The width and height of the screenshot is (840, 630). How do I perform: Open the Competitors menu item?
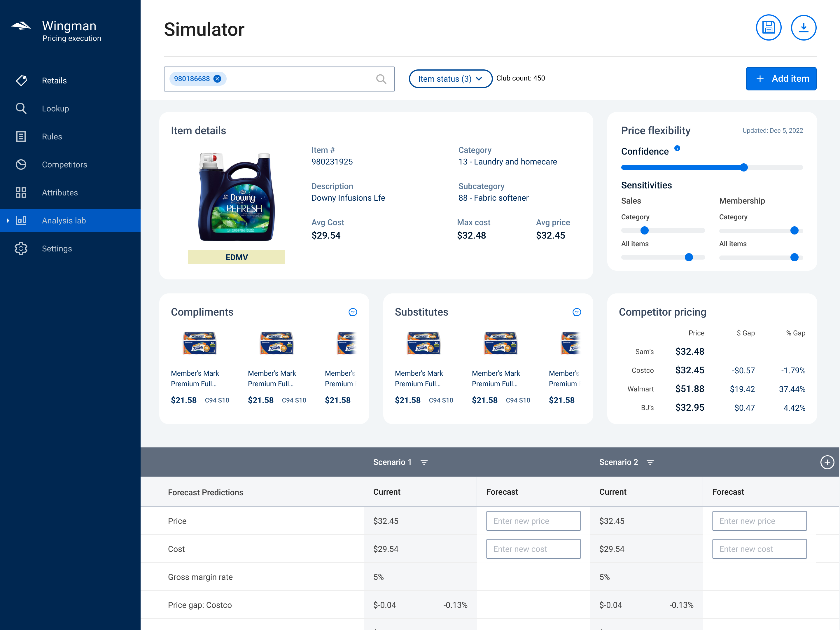[x=64, y=165]
